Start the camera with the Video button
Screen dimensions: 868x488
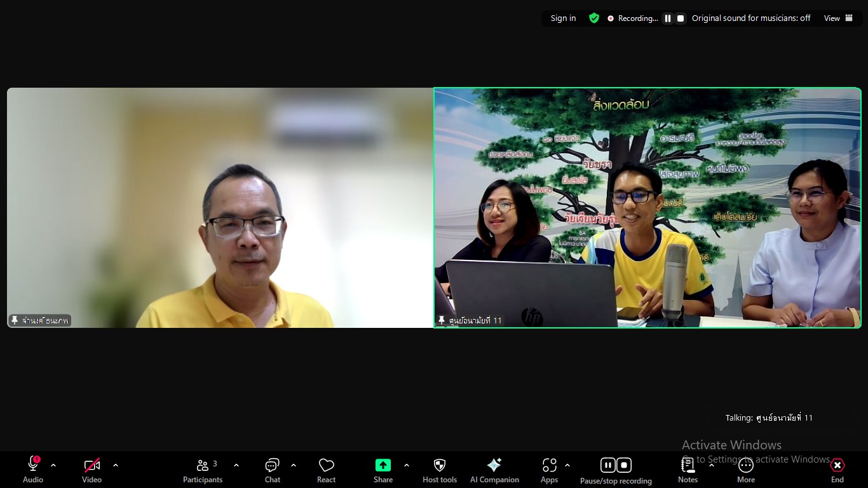click(92, 470)
